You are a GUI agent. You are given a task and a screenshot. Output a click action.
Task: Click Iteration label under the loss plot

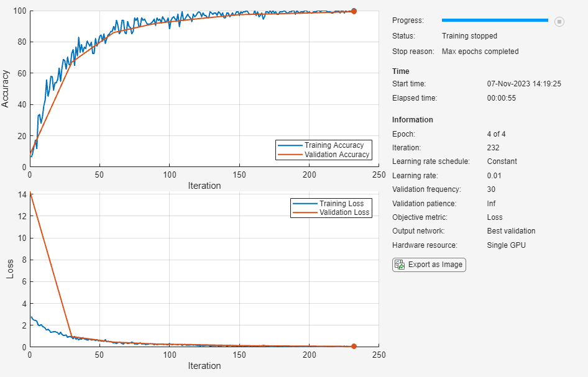pyautogui.click(x=204, y=366)
